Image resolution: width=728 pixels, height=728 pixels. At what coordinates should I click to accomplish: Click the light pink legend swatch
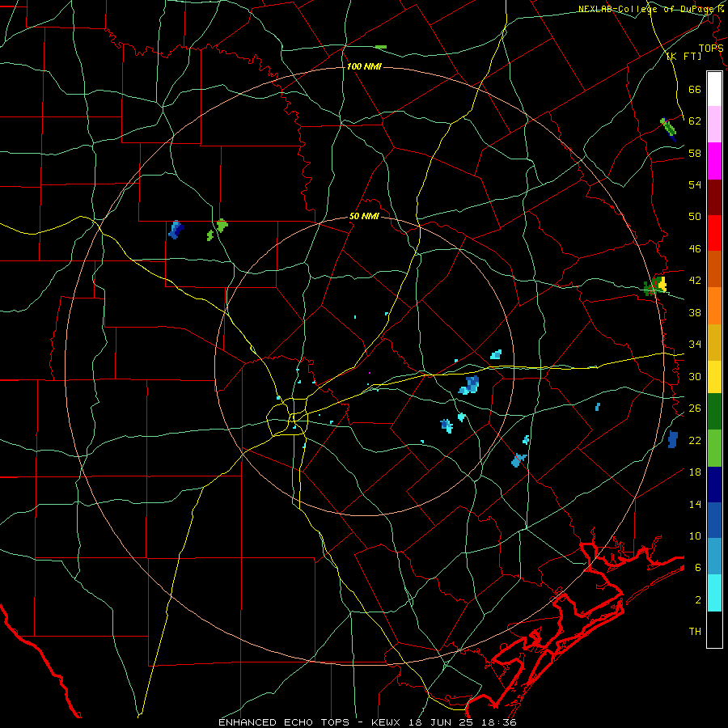tap(714, 124)
